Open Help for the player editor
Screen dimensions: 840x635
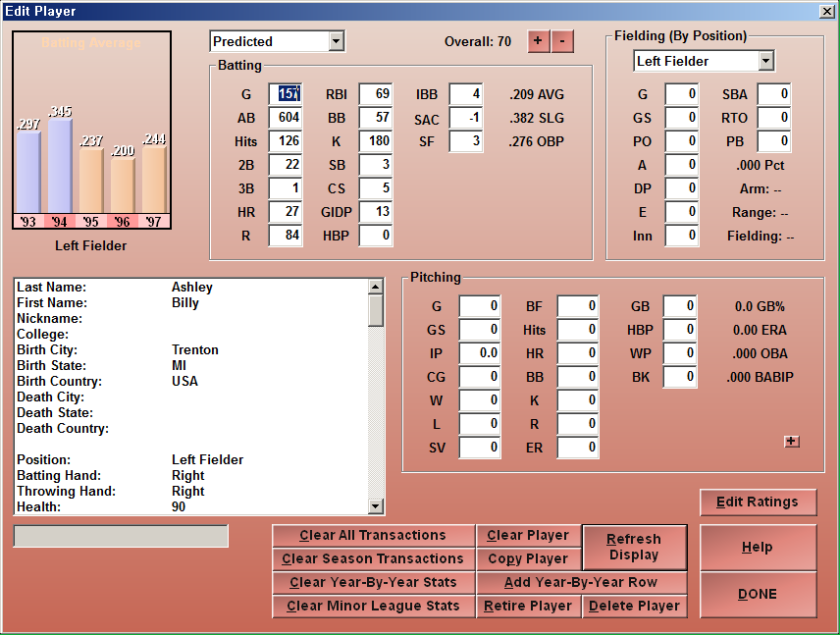tap(758, 547)
